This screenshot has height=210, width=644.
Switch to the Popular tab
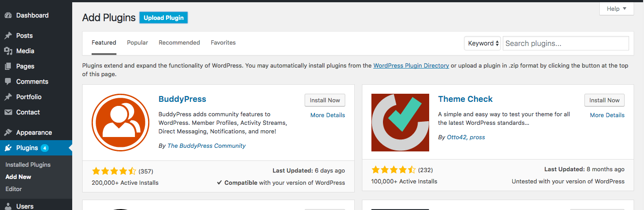pos(137,43)
